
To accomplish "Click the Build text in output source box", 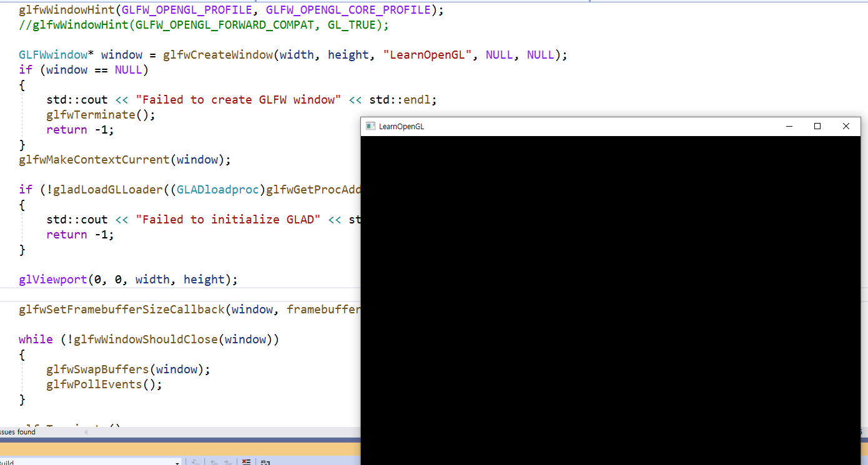I will [x=7, y=463].
